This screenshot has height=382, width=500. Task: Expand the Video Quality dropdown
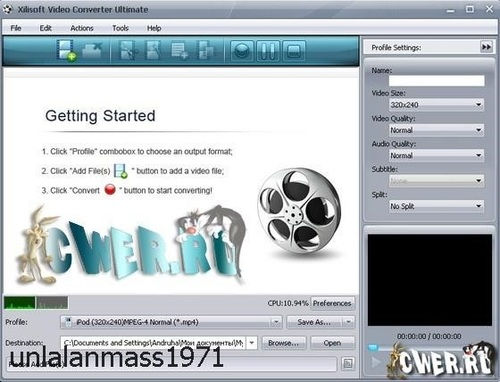click(x=479, y=130)
